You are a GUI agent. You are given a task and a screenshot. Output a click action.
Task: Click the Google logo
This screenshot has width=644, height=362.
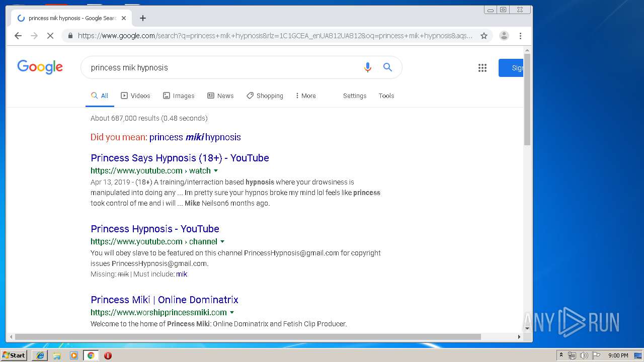click(40, 67)
